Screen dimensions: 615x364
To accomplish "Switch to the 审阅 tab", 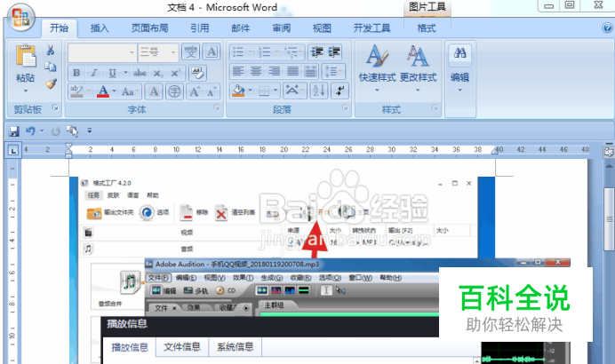I will pos(281,28).
